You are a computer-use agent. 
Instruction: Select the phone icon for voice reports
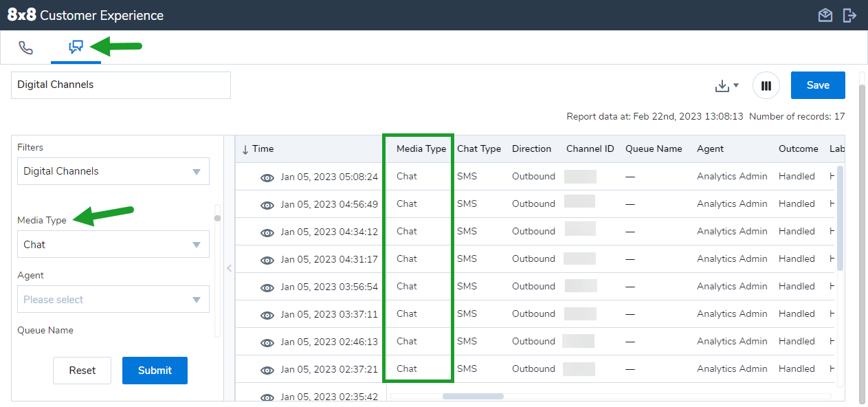[x=26, y=47]
